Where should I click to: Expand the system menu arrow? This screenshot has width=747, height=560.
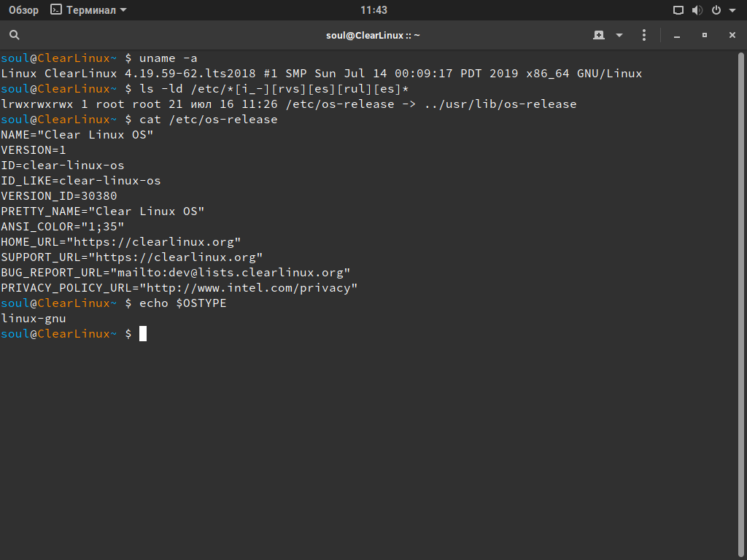pos(732,10)
